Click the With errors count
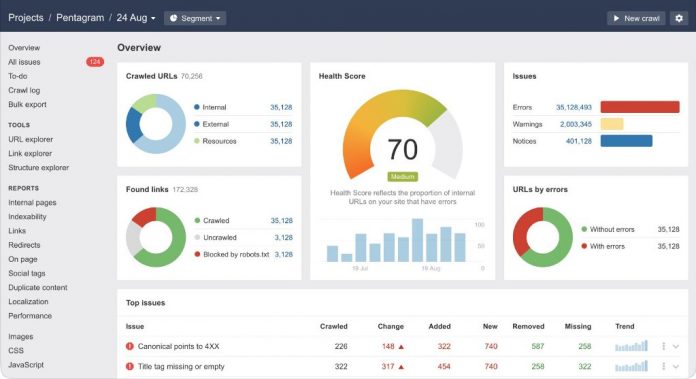 point(668,246)
